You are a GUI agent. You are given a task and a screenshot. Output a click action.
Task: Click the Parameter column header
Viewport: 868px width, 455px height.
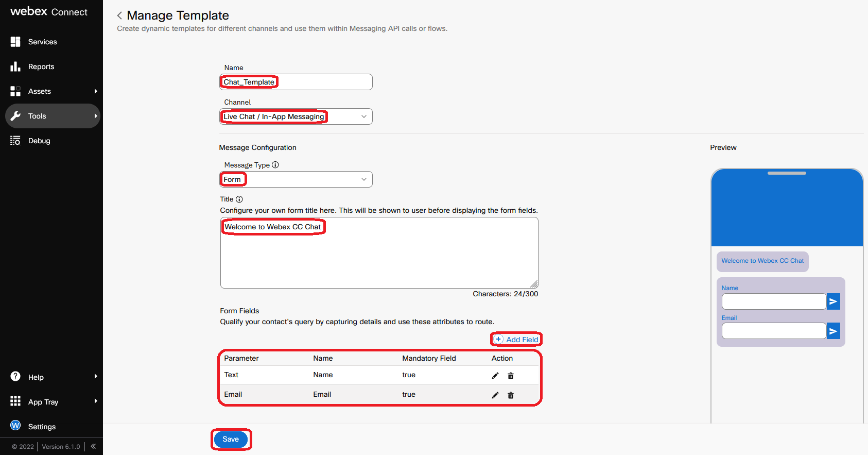click(x=241, y=358)
